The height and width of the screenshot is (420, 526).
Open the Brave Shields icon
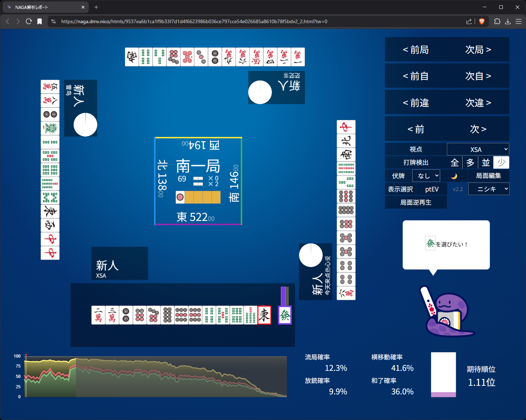482,21
